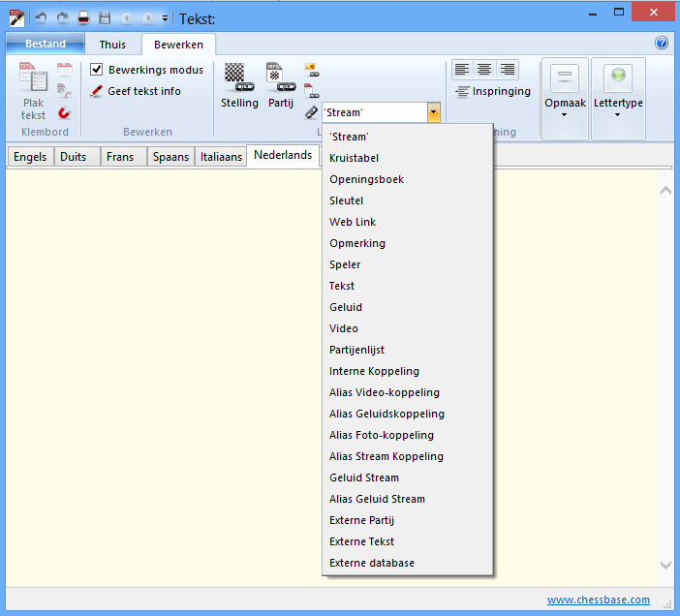Screen dimensions: 680x616
Task: Choose Sleutel from the list
Action: [408, 200]
